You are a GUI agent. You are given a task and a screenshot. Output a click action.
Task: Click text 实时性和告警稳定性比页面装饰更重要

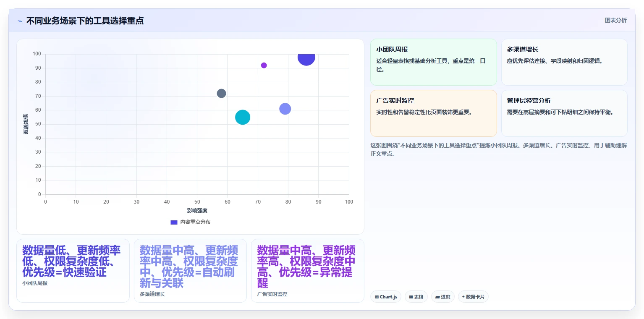[424, 112]
